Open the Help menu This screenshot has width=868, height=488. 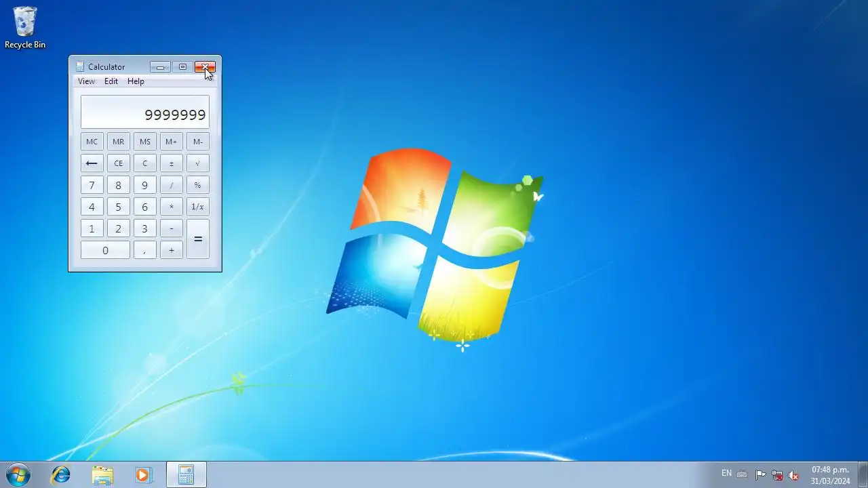(x=136, y=81)
